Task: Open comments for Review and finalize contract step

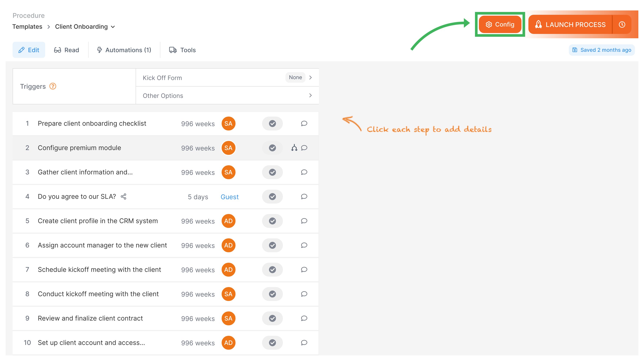Action: (304, 318)
